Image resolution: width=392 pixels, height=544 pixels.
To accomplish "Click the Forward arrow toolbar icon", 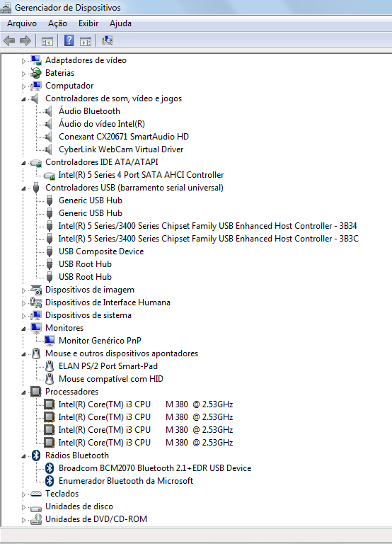I will (25, 41).
